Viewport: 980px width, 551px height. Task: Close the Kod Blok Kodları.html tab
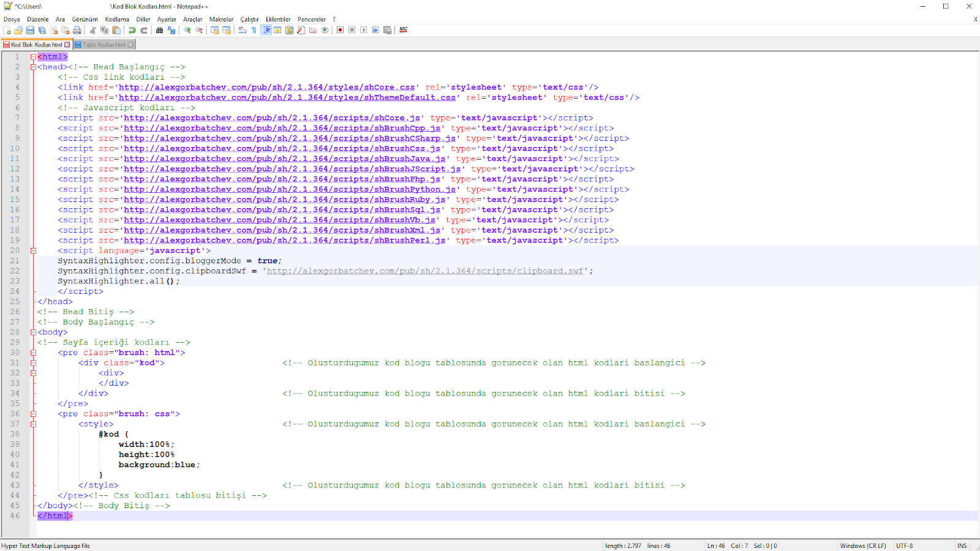click(67, 45)
